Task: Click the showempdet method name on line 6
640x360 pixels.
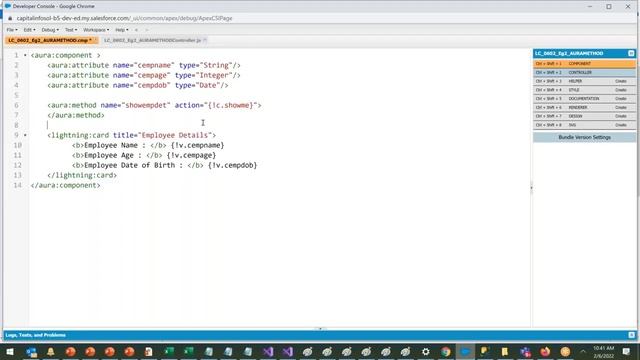Action: (x=146, y=105)
